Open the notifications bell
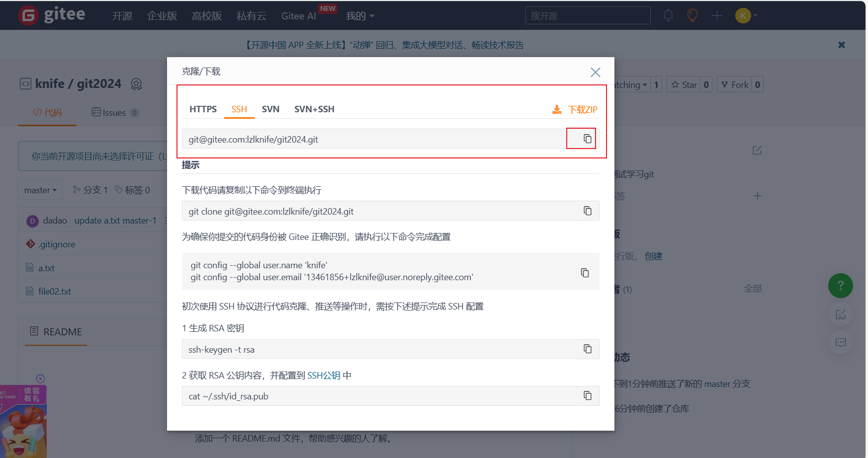868x458 pixels. (668, 15)
